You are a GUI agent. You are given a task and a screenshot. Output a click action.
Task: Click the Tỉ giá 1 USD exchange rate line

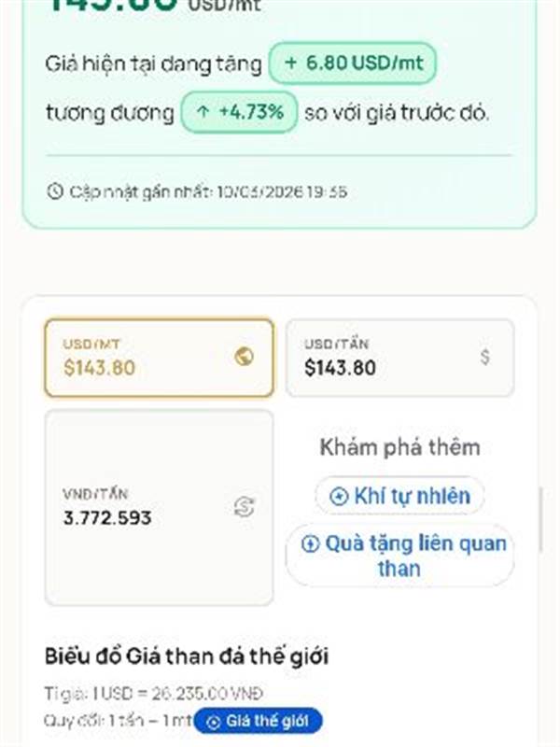pos(154,694)
